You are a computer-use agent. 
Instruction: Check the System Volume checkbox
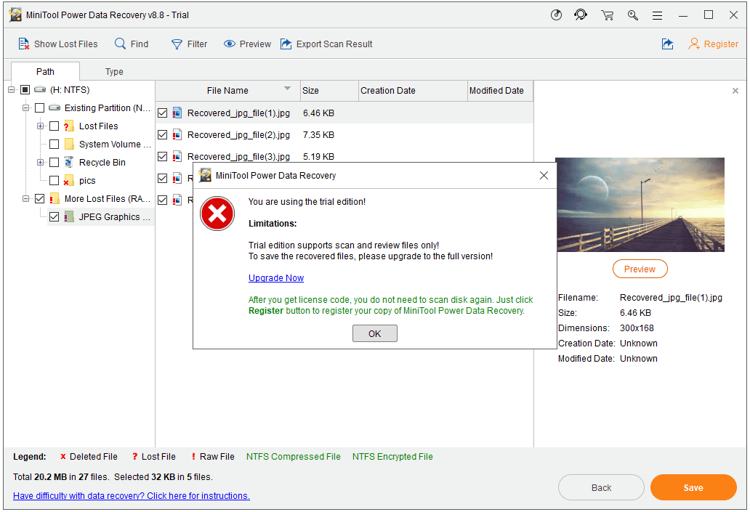pos(54,144)
